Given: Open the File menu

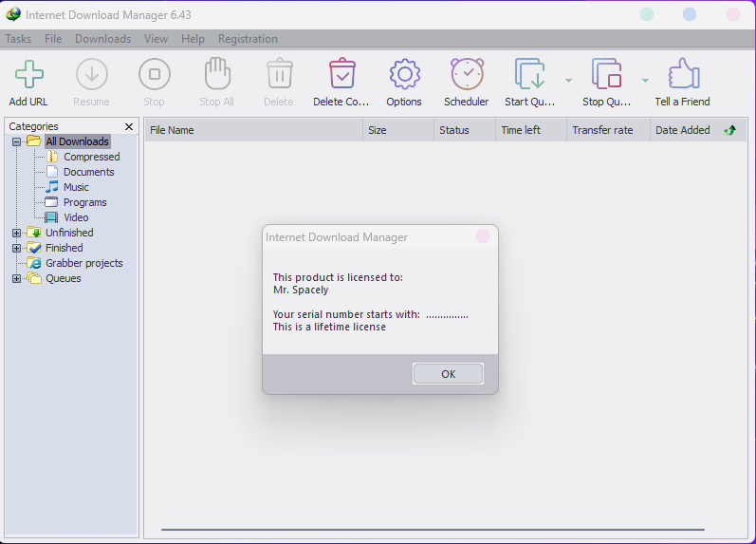Looking at the screenshot, I should coord(53,39).
